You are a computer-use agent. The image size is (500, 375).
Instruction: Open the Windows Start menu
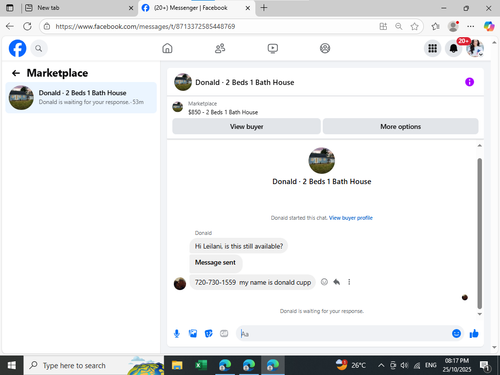[11, 365]
